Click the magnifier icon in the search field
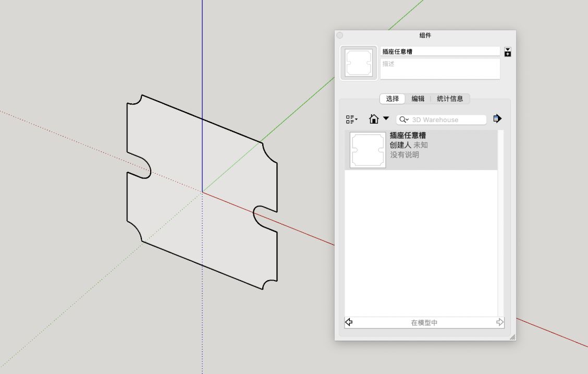The height and width of the screenshot is (374, 588). click(x=402, y=119)
